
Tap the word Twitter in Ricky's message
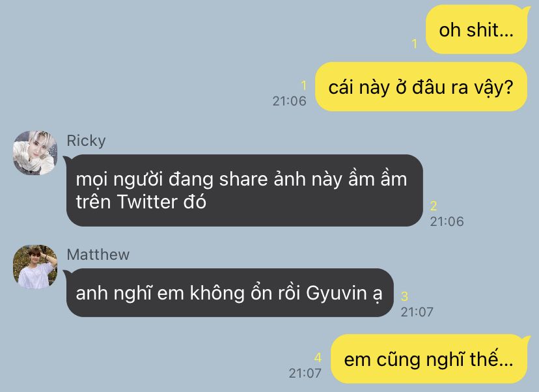(x=146, y=201)
